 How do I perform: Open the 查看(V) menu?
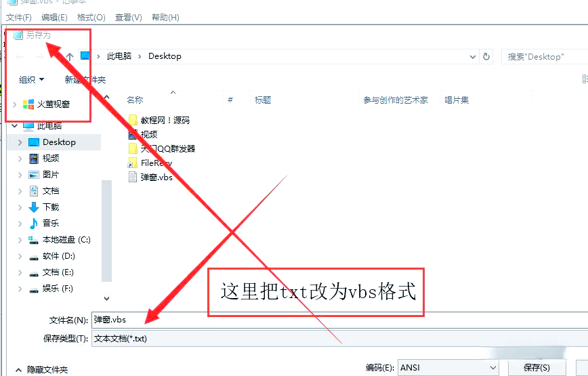click(128, 17)
